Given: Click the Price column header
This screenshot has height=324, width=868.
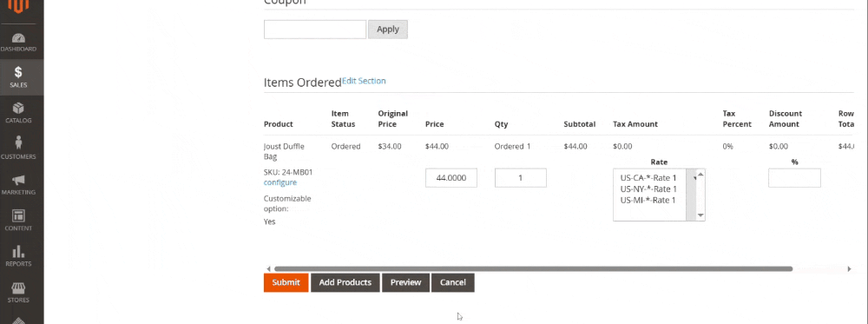Looking at the screenshot, I should tap(435, 124).
